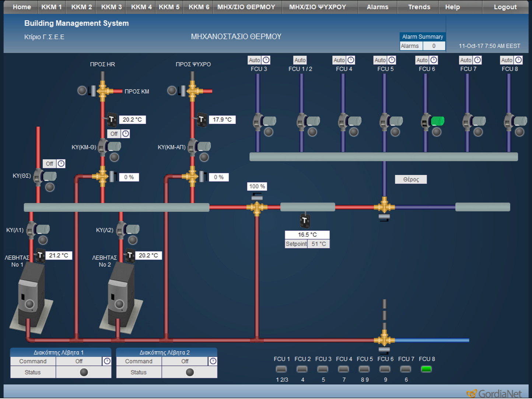
Task: Click the schedule clock icon beside FCU 3 Auto
Action: pos(266,60)
